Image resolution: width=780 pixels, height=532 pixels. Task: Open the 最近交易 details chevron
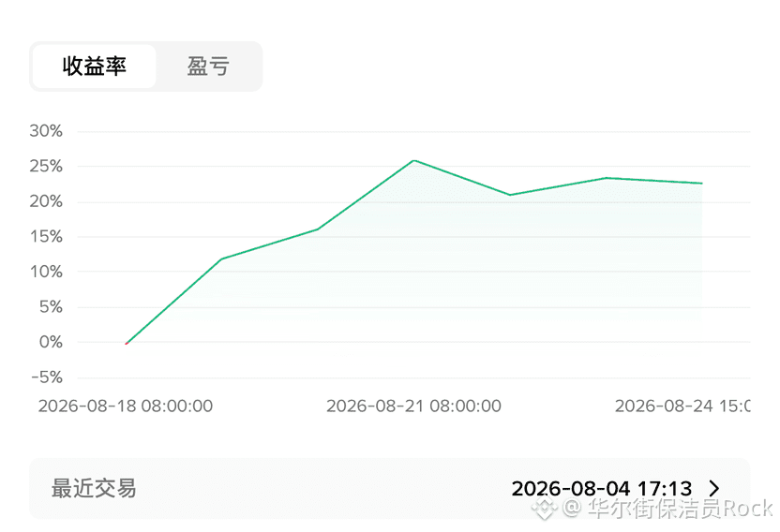714,488
